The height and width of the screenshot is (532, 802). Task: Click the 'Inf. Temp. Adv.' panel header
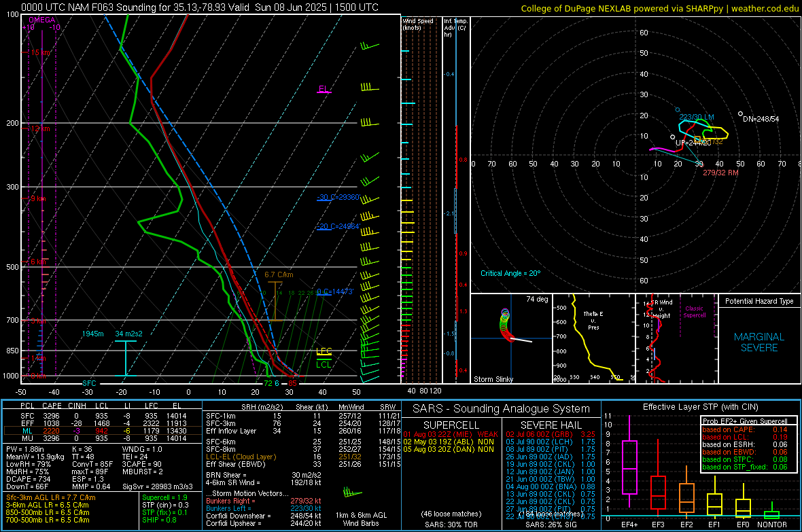455,28
